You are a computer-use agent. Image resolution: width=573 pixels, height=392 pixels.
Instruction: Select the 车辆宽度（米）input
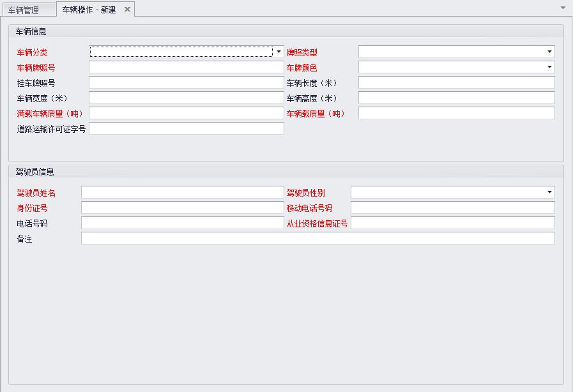point(186,98)
